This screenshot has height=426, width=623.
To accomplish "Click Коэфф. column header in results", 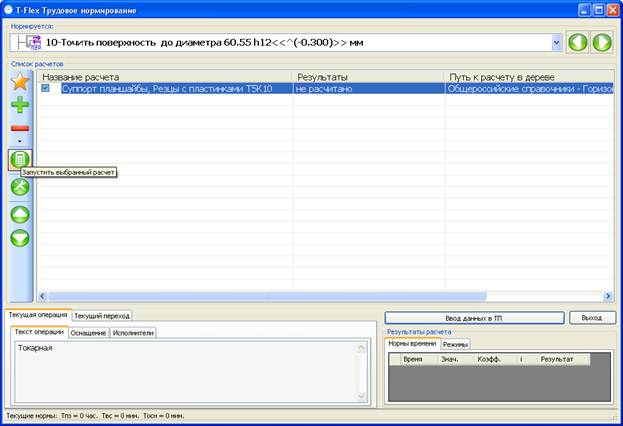I will (x=495, y=359).
